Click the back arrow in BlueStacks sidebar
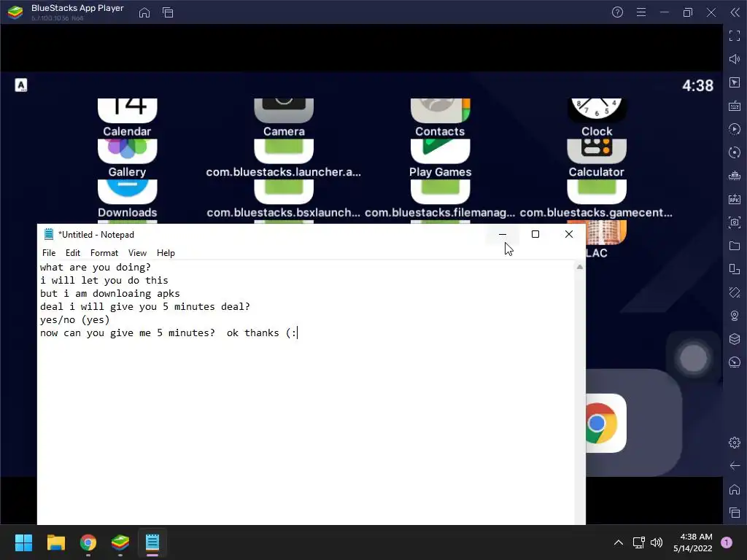This screenshot has width=747, height=560. 734,466
